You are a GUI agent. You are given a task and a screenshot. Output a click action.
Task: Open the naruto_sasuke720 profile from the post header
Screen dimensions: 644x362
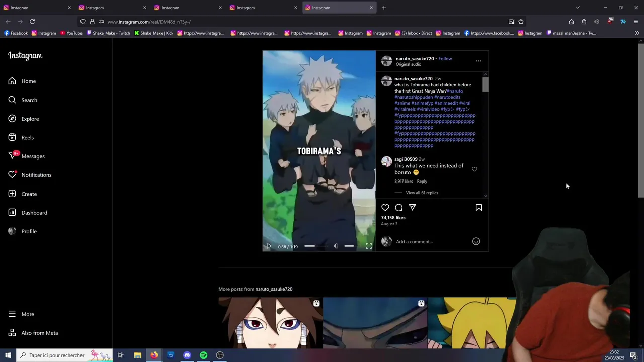point(415,59)
